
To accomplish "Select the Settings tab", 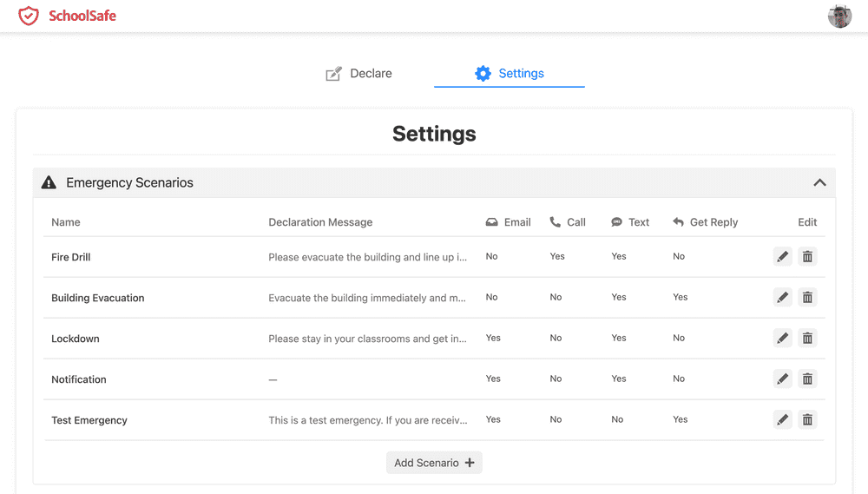I will pos(510,74).
